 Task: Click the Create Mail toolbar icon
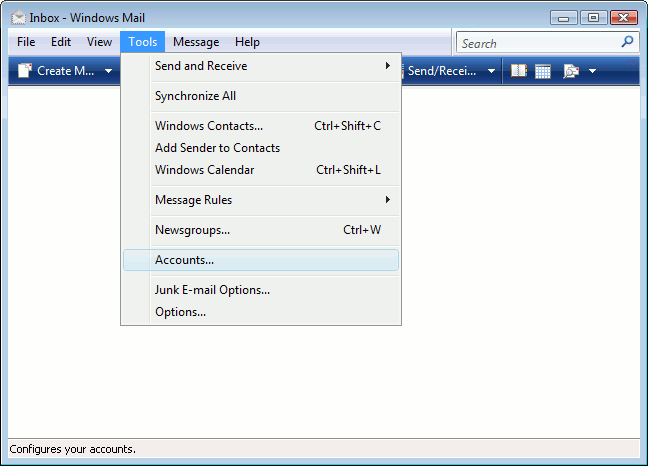(24, 71)
